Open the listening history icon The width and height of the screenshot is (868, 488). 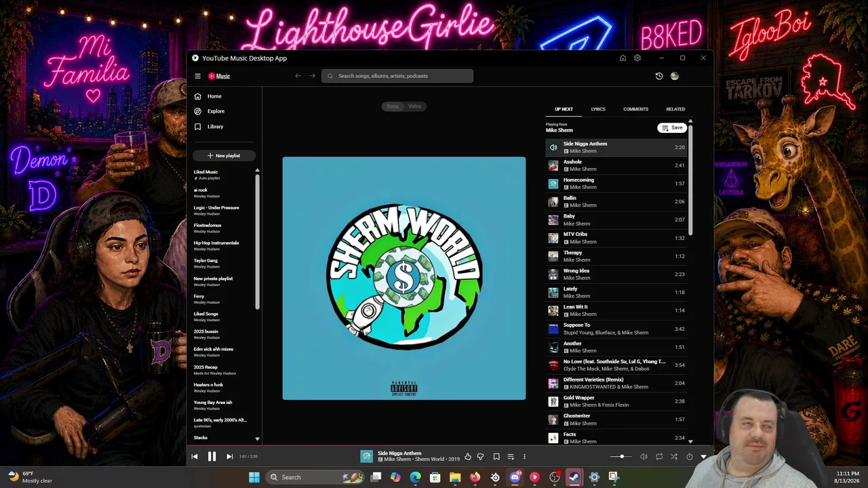[x=658, y=76]
